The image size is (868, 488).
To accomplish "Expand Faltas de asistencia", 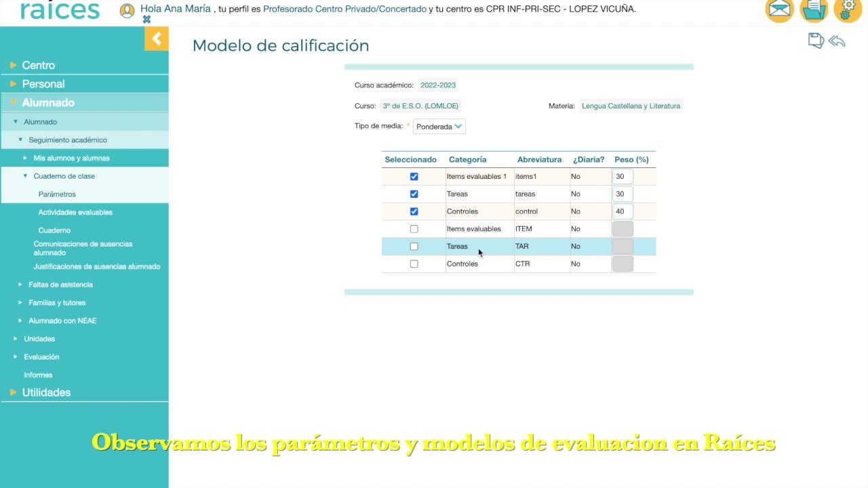I will (60, 285).
